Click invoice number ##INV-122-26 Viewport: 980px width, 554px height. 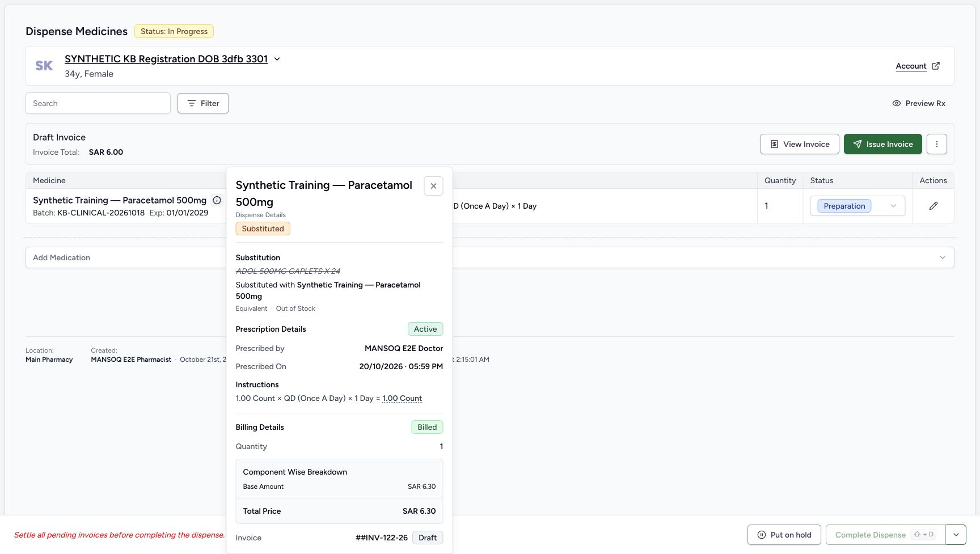pyautogui.click(x=382, y=538)
